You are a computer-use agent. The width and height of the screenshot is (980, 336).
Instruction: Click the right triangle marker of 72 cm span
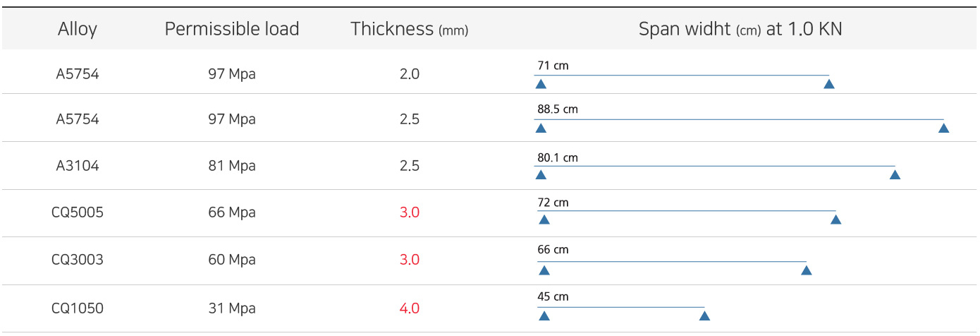tap(835, 220)
